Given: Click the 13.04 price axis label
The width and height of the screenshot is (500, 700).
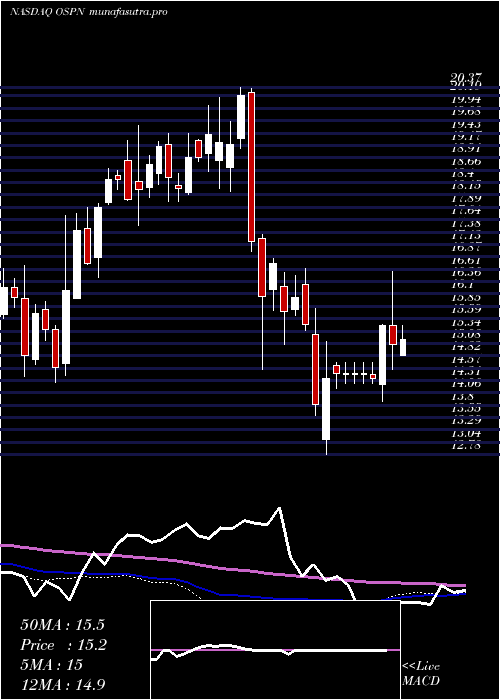Looking at the screenshot, I should click(467, 433).
